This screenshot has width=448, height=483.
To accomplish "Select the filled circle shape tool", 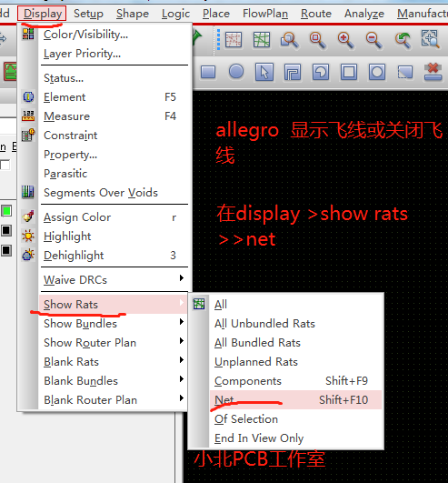I will (236, 72).
